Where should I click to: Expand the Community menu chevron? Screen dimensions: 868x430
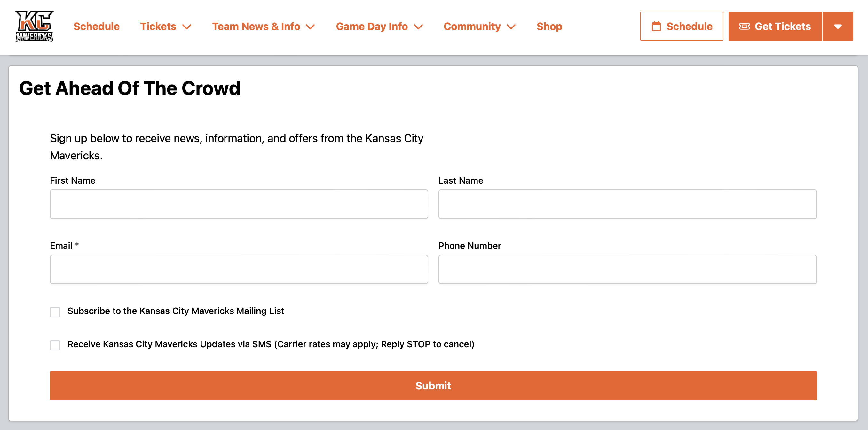511,27
